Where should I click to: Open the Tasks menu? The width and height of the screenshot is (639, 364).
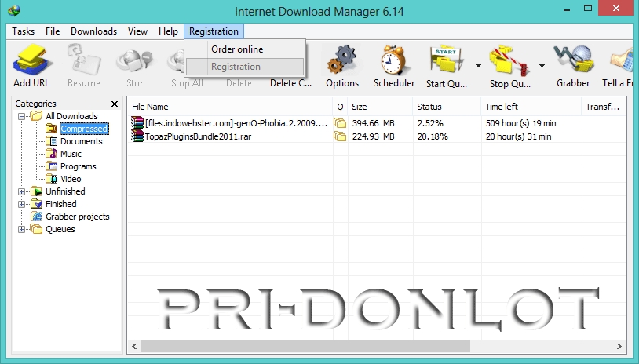pos(24,31)
